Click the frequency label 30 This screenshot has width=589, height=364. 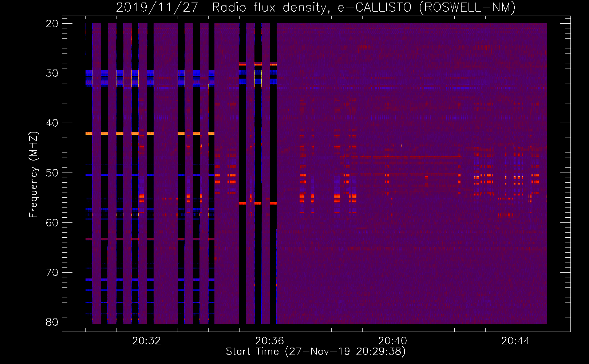tap(52, 73)
